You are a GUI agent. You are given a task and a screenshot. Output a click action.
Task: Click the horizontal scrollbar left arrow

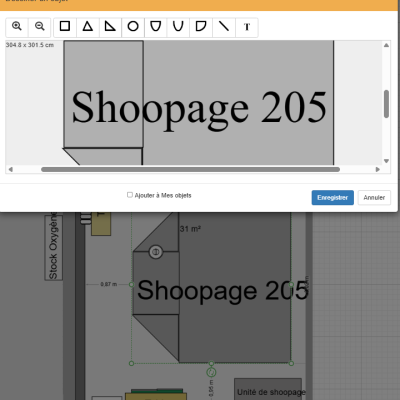click(x=10, y=169)
